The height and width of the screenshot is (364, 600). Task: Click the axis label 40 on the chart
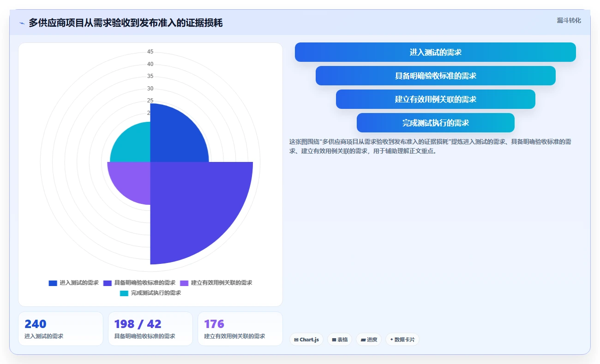tap(150, 64)
